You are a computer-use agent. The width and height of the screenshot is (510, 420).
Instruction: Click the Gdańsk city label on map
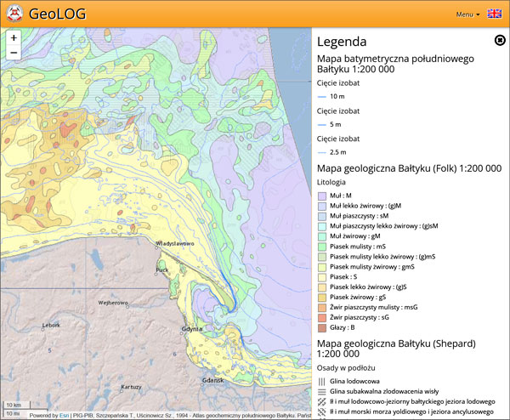coord(212,380)
